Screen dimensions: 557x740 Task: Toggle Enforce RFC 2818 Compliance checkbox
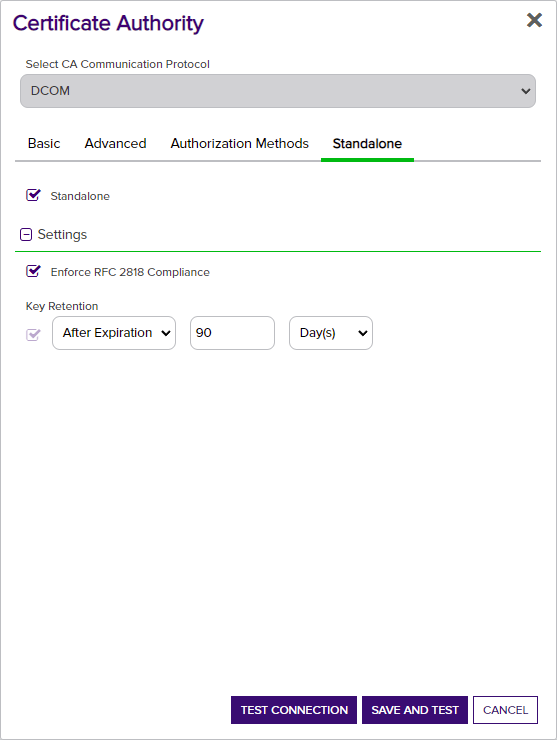(33, 271)
